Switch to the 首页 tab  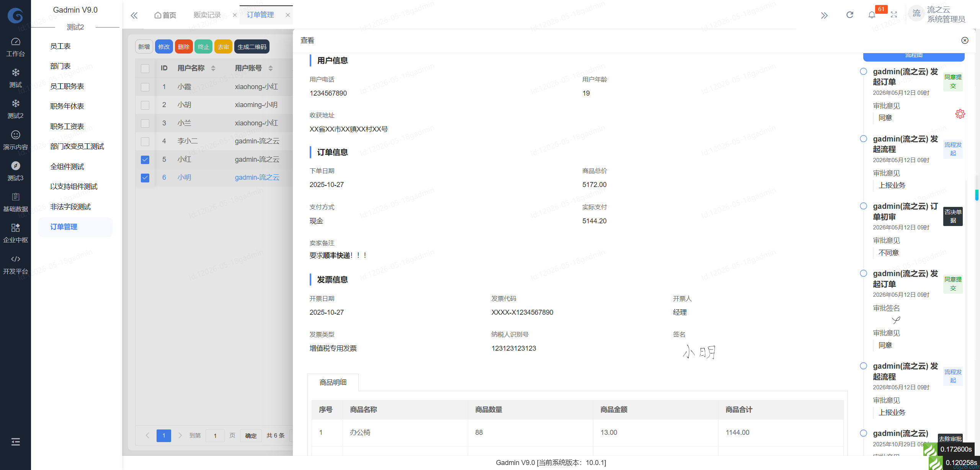(165, 15)
